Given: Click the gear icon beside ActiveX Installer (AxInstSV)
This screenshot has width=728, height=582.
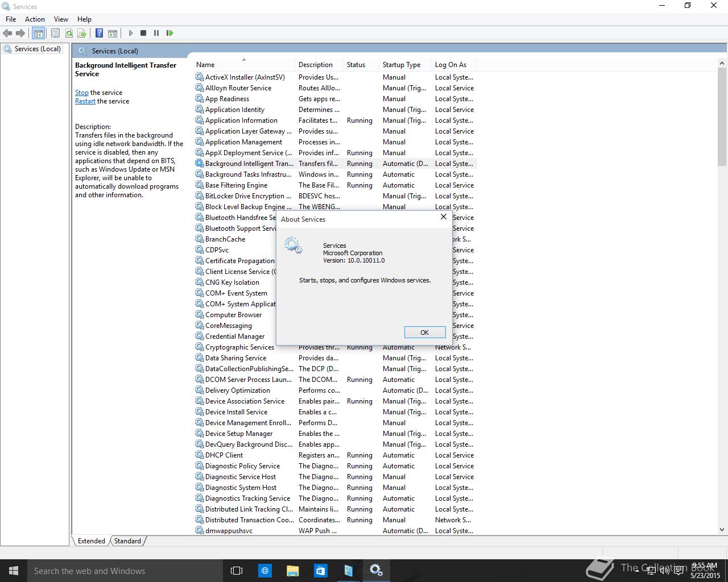Looking at the screenshot, I should pyautogui.click(x=199, y=77).
